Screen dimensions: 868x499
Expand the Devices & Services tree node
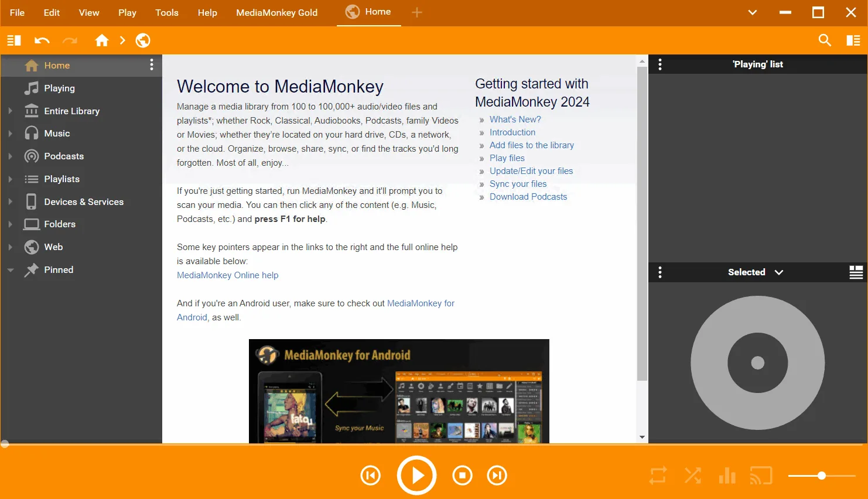(10, 201)
